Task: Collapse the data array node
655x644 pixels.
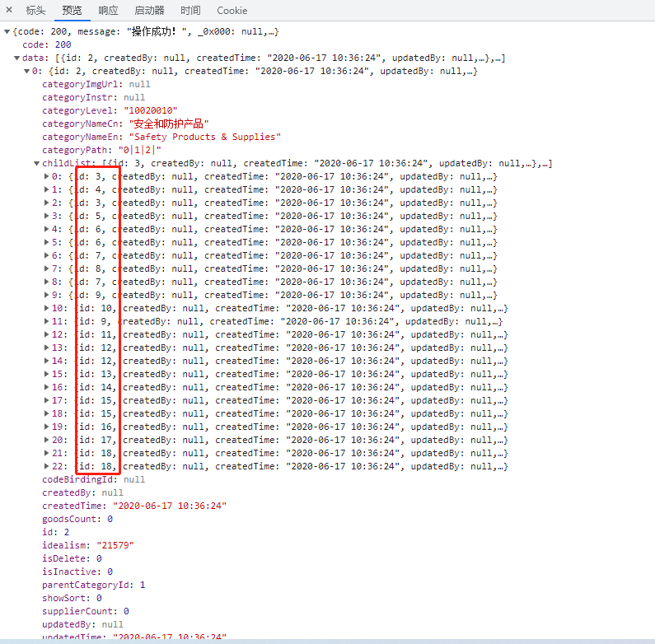Action: pyautogui.click(x=16, y=58)
